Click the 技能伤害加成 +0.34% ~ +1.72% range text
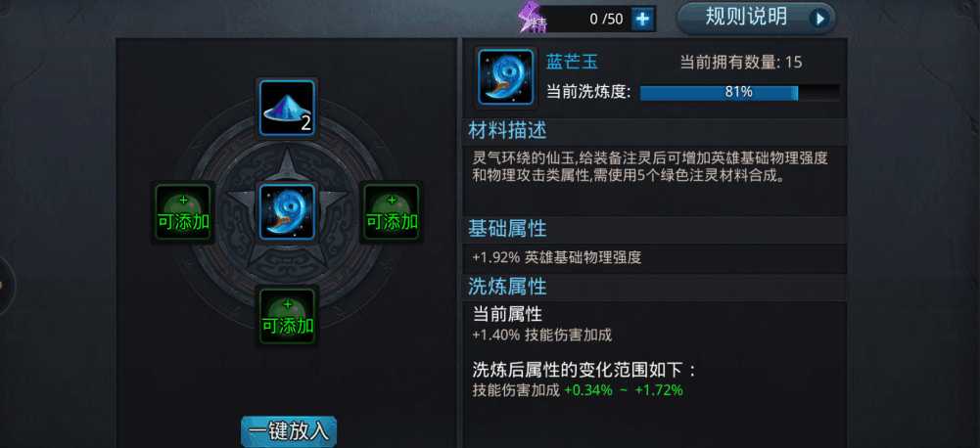 (578, 390)
